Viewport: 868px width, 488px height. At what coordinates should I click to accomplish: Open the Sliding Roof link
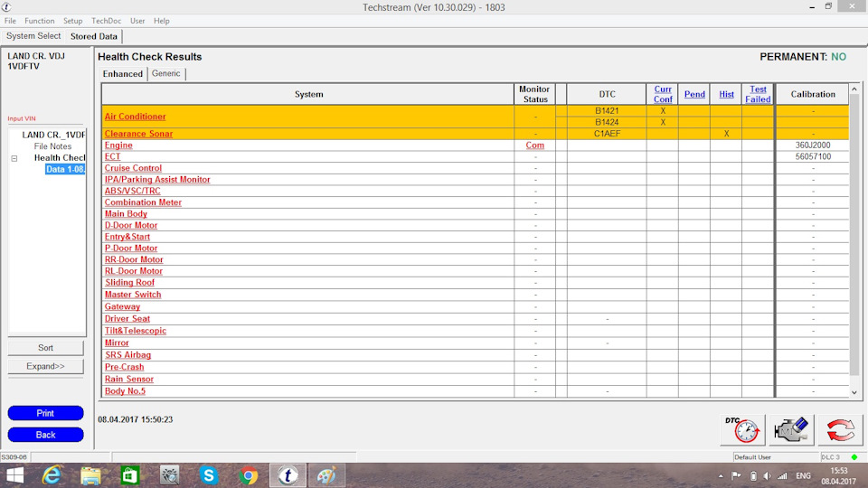(129, 282)
